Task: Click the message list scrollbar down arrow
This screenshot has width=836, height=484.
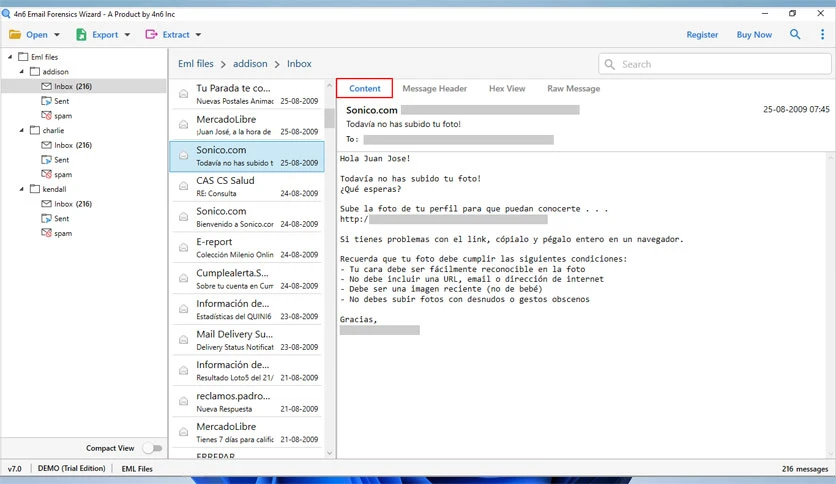Action: pos(329,453)
